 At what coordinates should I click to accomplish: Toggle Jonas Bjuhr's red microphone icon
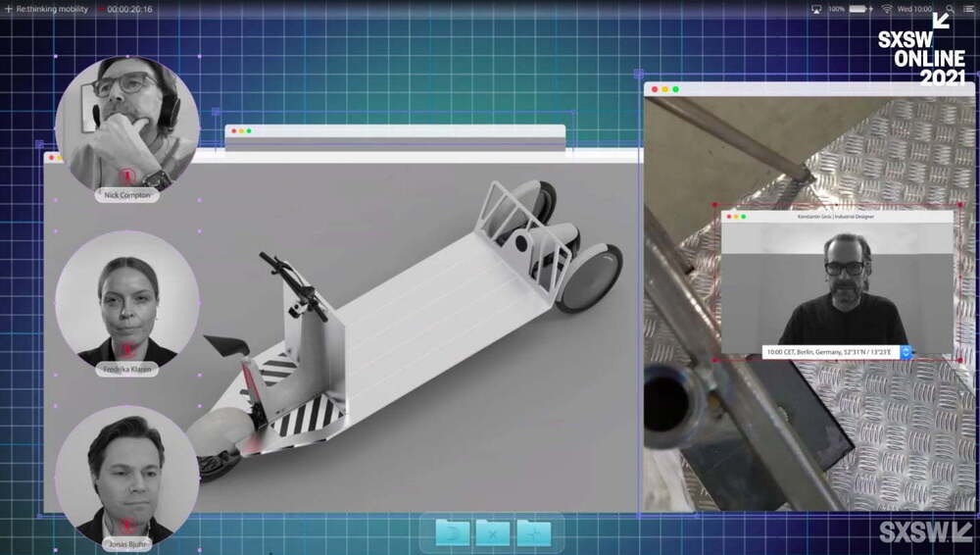[x=126, y=526]
